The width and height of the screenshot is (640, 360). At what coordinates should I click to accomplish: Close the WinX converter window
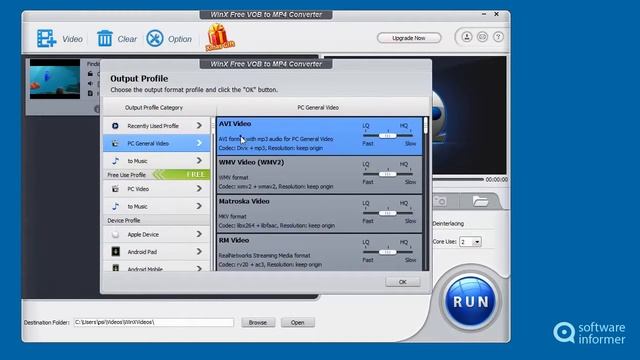(x=496, y=14)
